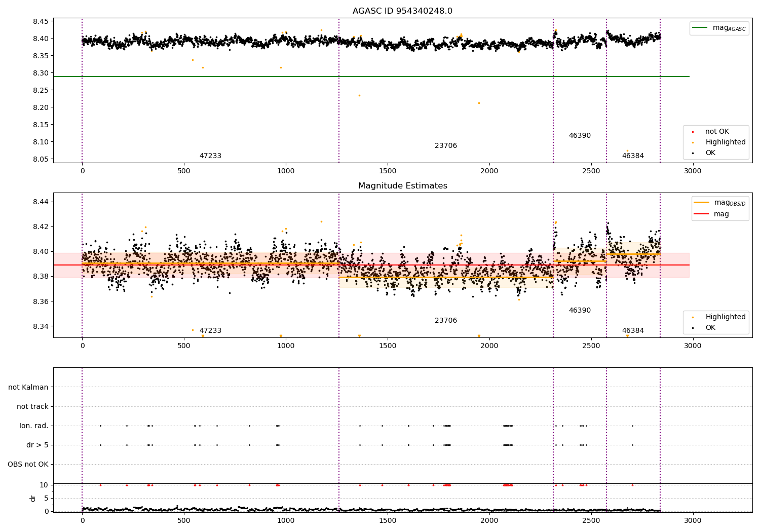Click obsid label 47233 in the top plot

[210, 156]
